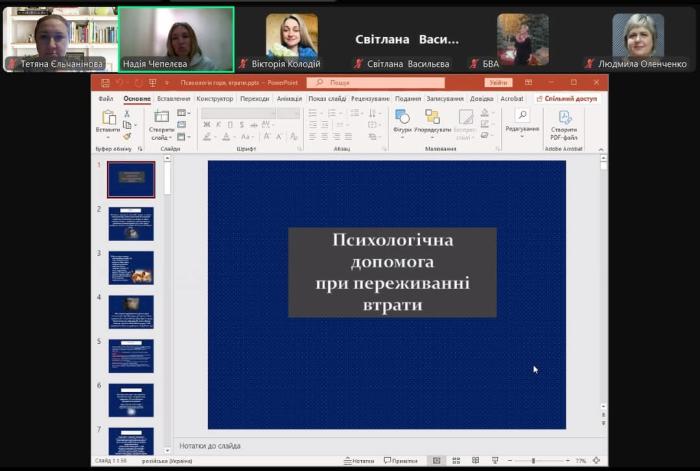Open the Shapes (Фігури) gallery

(402, 118)
